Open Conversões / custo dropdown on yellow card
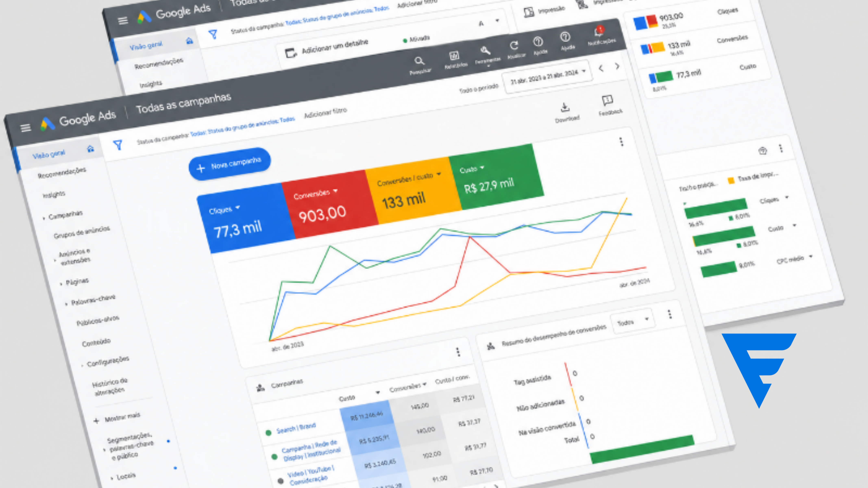This screenshot has height=488, width=868. coord(439,174)
